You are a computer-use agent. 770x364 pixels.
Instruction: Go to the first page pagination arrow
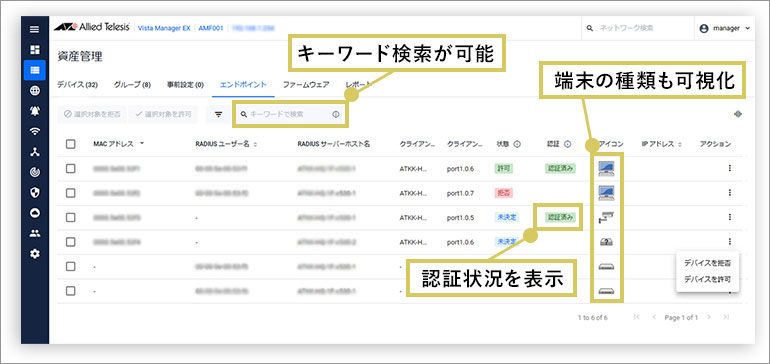tap(636, 317)
